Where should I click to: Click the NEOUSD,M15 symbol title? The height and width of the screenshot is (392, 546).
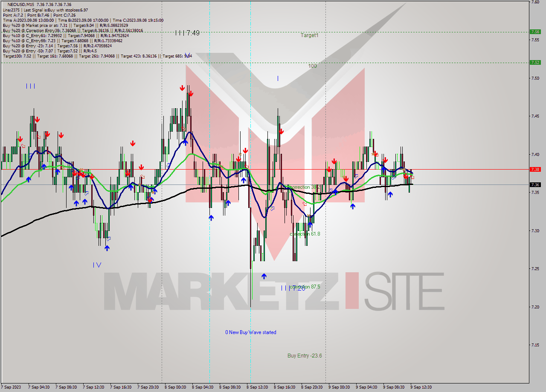coord(21,4)
